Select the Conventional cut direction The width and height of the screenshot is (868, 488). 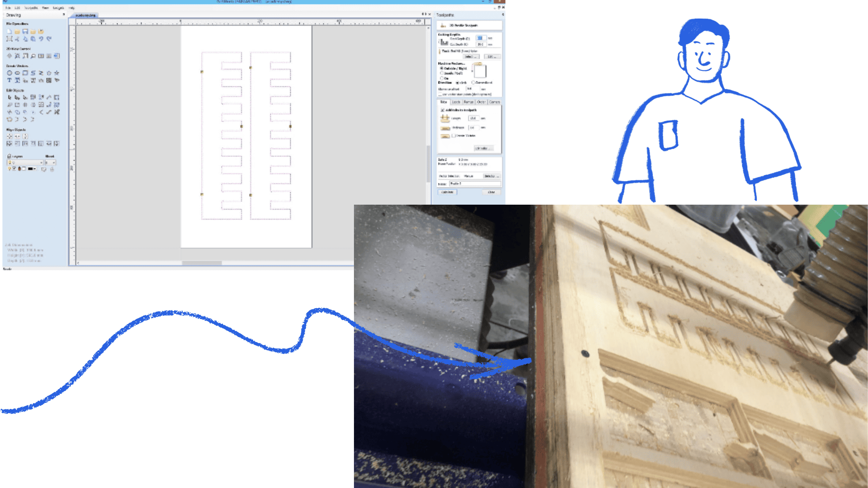click(473, 83)
